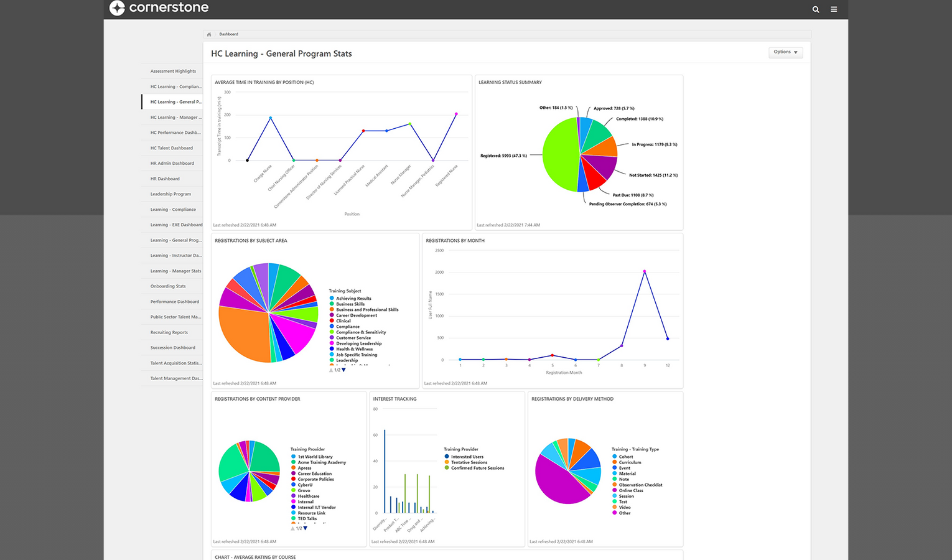This screenshot has width=952, height=560.
Task: Open HR Dashboard in sidebar
Action: [x=165, y=179]
